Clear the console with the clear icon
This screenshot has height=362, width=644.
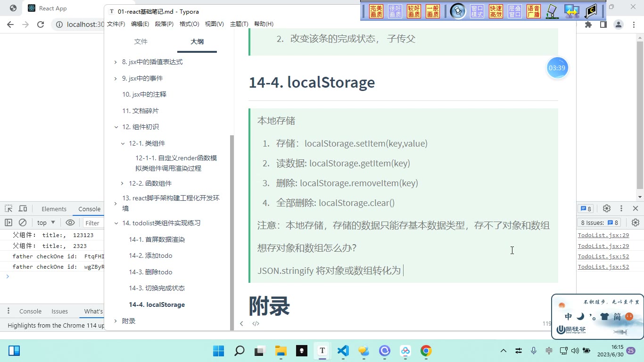[x=23, y=222]
